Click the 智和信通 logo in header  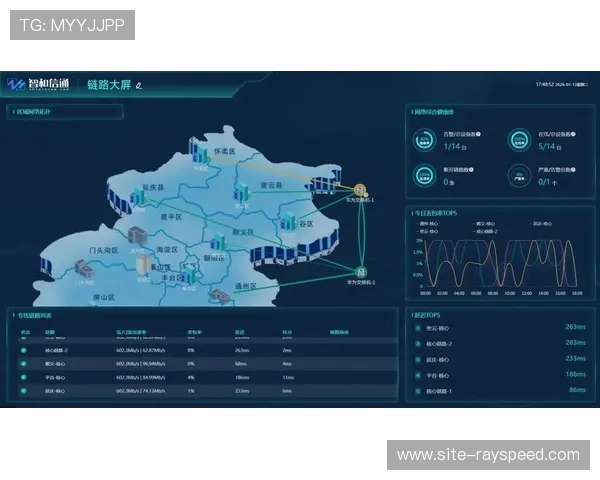[38, 84]
